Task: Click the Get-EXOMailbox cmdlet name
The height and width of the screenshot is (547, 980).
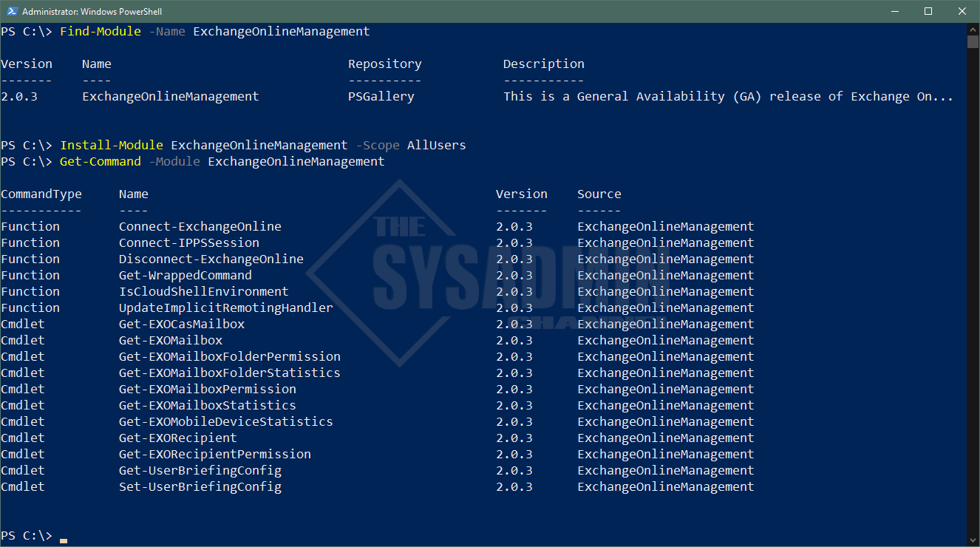Action: tap(171, 340)
